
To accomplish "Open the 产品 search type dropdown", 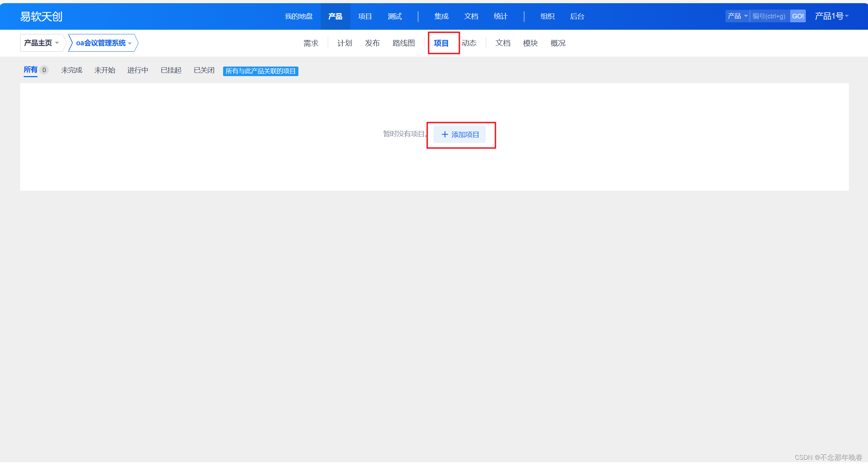I will pyautogui.click(x=737, y=16).
